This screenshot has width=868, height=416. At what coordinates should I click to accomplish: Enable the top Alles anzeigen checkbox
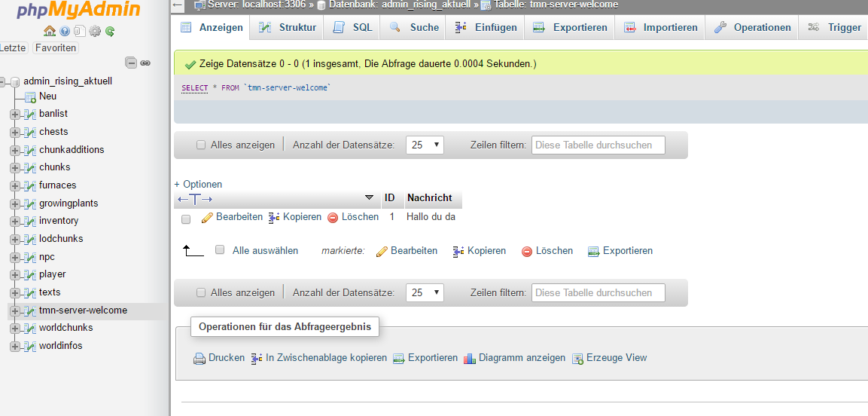201,145
